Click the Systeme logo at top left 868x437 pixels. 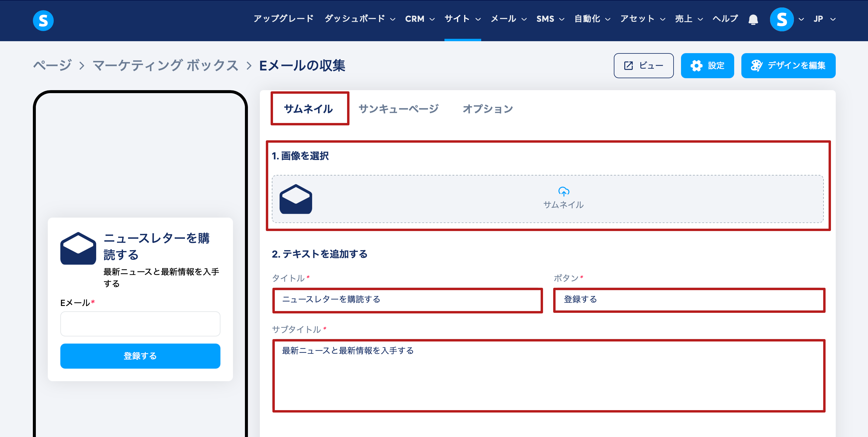coord(43,20)
